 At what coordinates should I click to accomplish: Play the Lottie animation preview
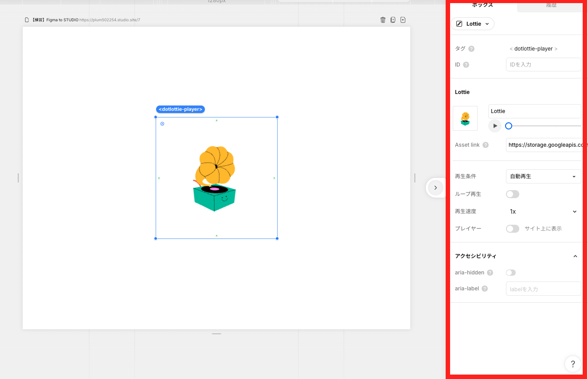click(x=495, y=126)
